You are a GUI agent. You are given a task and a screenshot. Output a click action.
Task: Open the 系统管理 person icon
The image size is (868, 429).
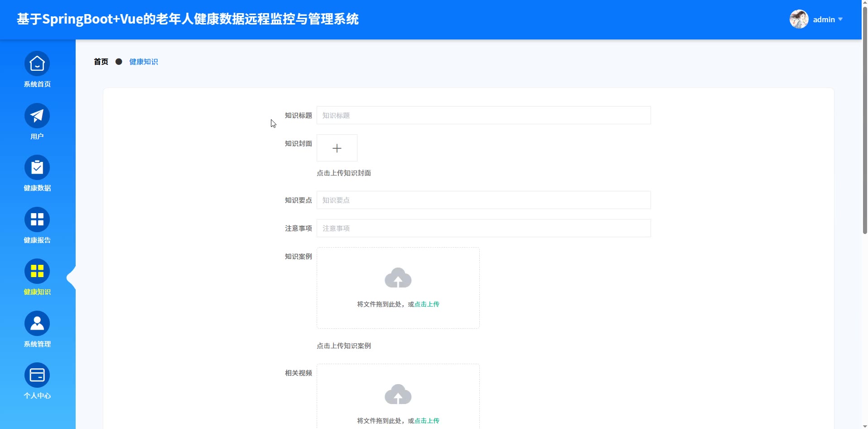[x=37, y=323]
